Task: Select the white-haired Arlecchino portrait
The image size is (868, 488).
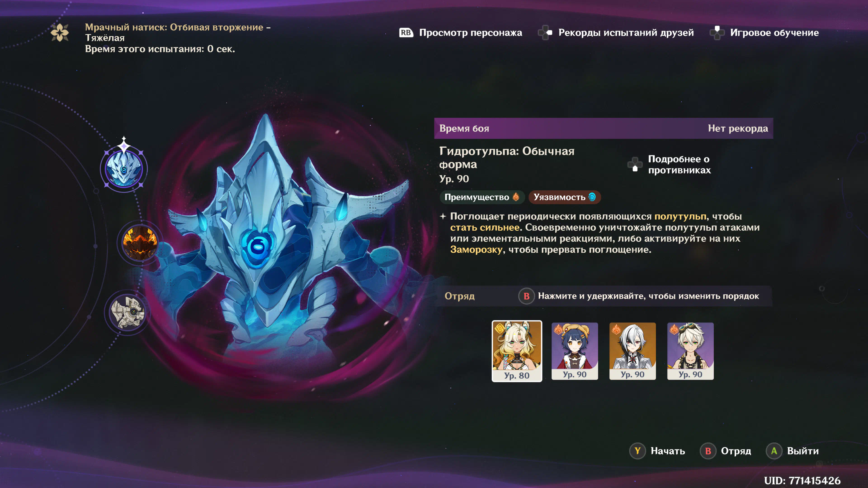Action: (632, 351)
